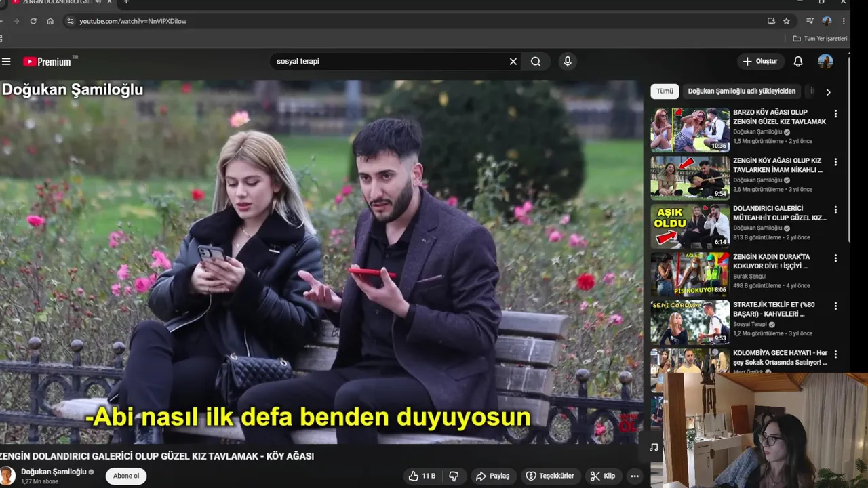Open ZENGİN KADIN DURAK'TA KOKUYOR title
This screenshot has height=488, width=868.
coord(771,262)
